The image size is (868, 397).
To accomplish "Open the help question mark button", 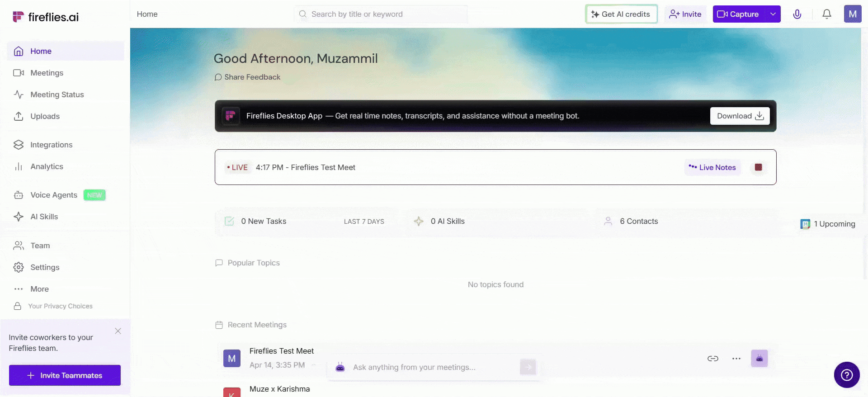I will pos(846,375).
